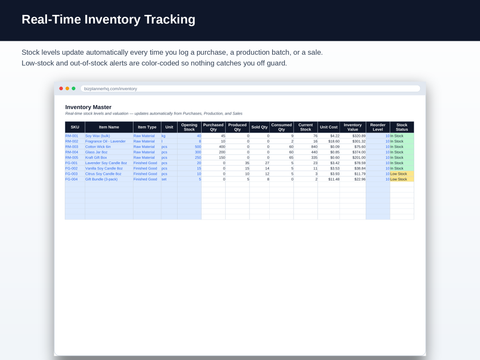Screen dimensions: 480x360
Task: Click the green maximize dot in the mock browser
Action: (x=74, y=89)
